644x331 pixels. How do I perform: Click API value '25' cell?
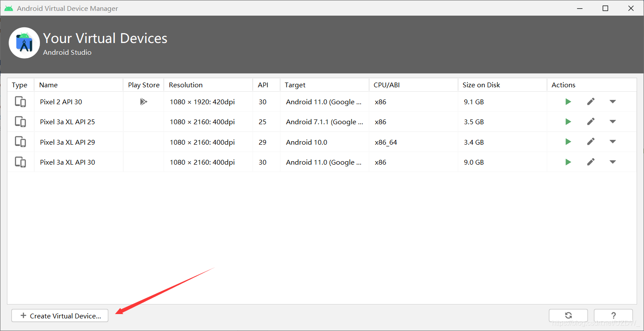(266, 122)
